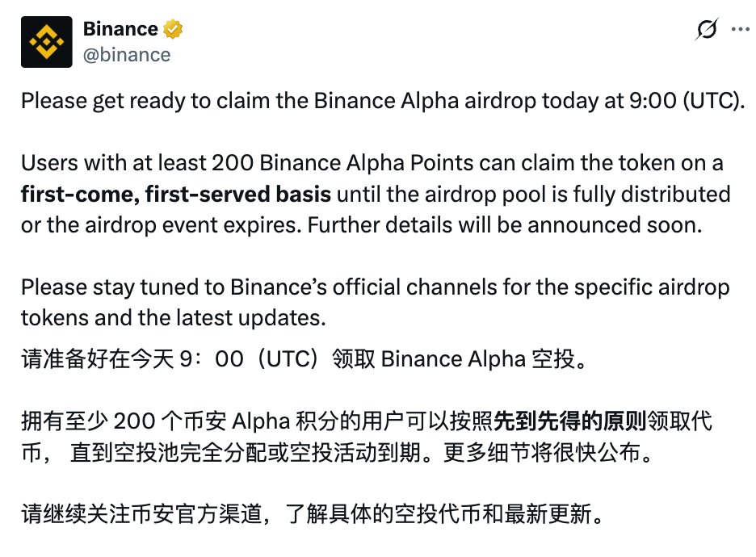Select the bold Chinese text '先到先得的原则'
Image resolution: width=756 pixels, height=557 pixels.
[569, 421]
